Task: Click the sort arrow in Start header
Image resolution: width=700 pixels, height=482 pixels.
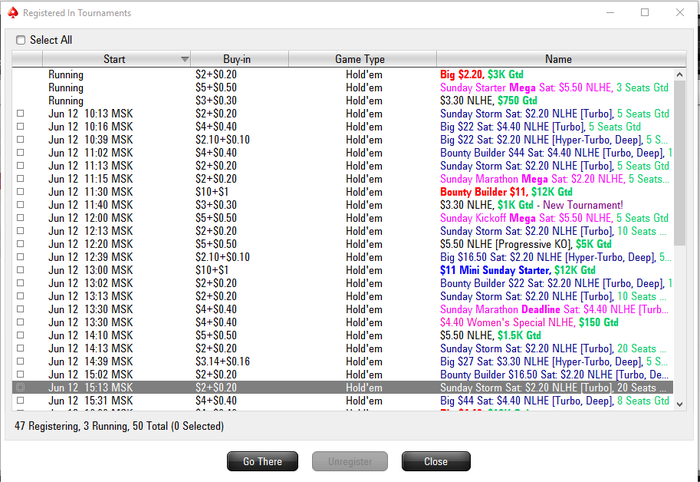Action: [184, 59]
